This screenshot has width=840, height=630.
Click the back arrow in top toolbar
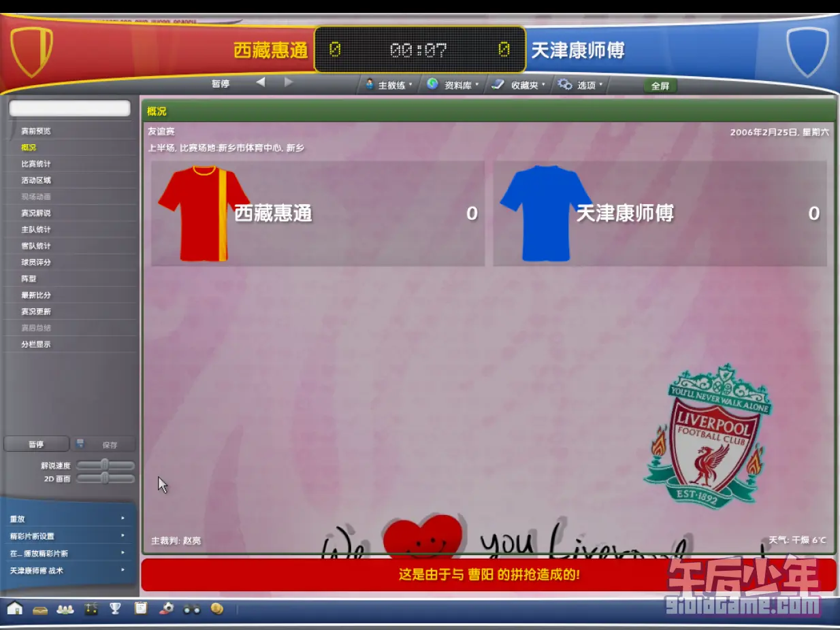pyautogui.click(x=261, y=82)
